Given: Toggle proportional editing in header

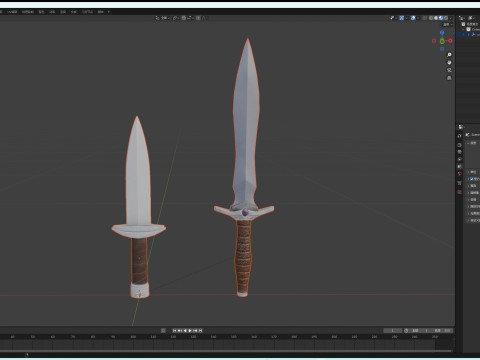Looking at the screenshot, I should click(x=198, y=18).
